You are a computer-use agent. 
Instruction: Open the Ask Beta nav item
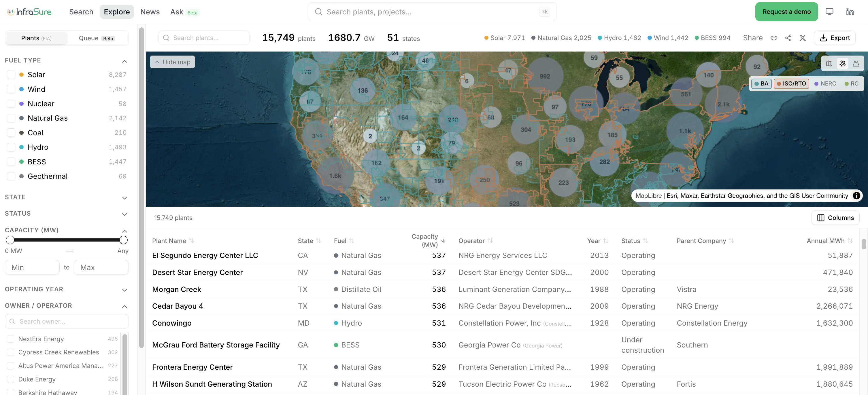point(185,12)
